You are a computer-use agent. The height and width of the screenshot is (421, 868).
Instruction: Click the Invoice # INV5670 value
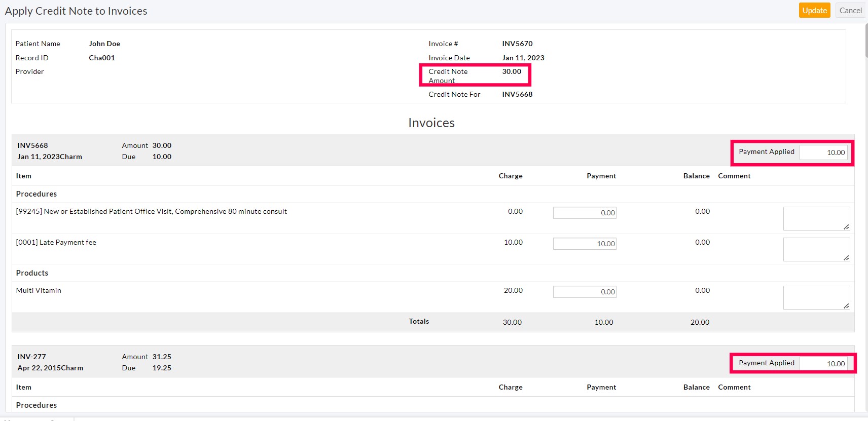pyautogui.click(x=517, y=44)
